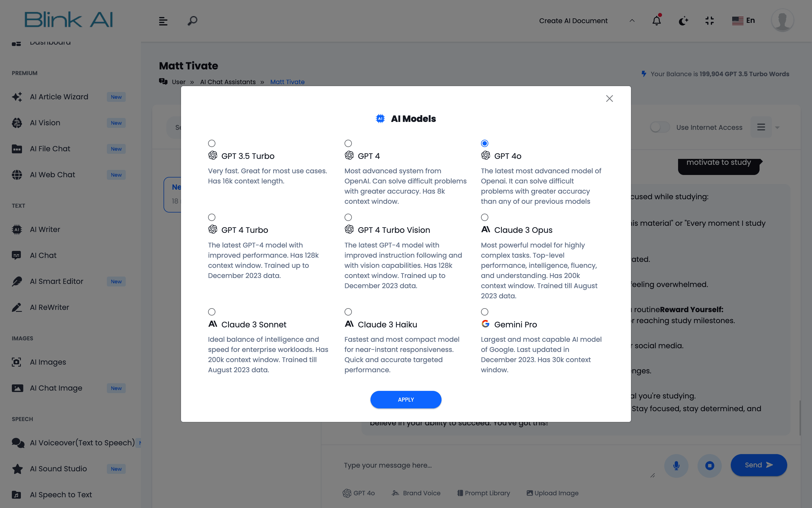
Task: Click the AI Chat message icon
Action: [x=16, y=255]
